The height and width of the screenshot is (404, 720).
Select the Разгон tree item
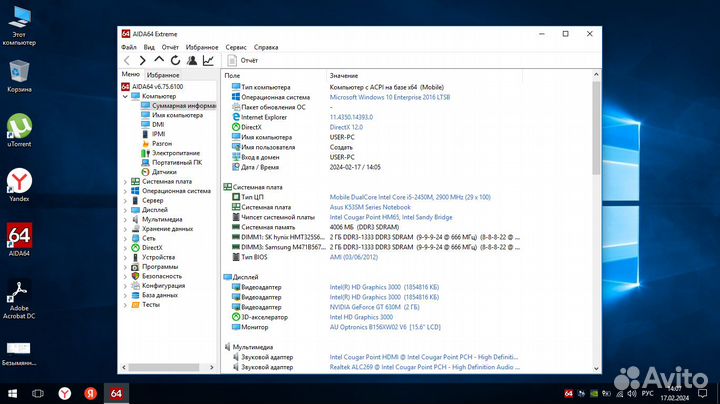tap(157, 144)
